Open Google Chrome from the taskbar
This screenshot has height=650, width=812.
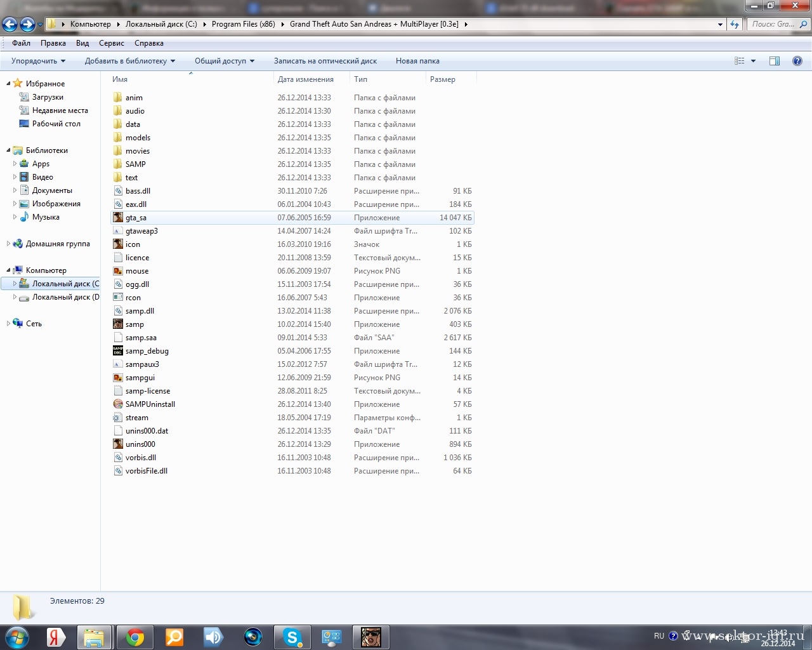[x=134, y=637]
